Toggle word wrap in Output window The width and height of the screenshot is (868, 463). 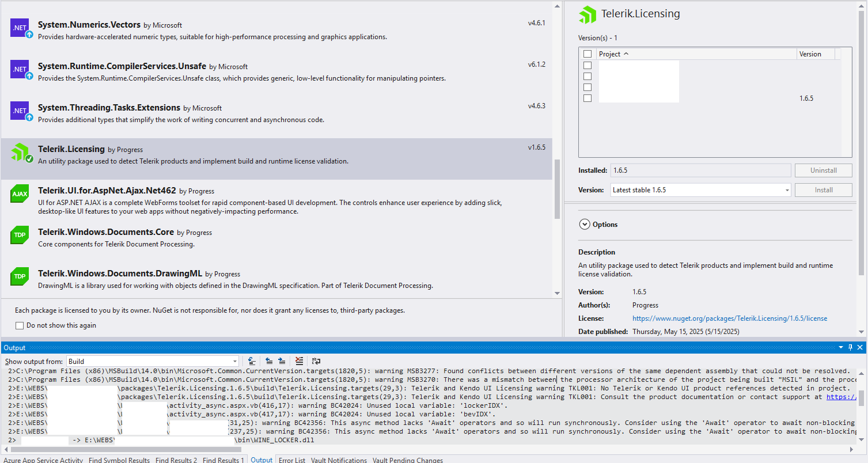316,361
